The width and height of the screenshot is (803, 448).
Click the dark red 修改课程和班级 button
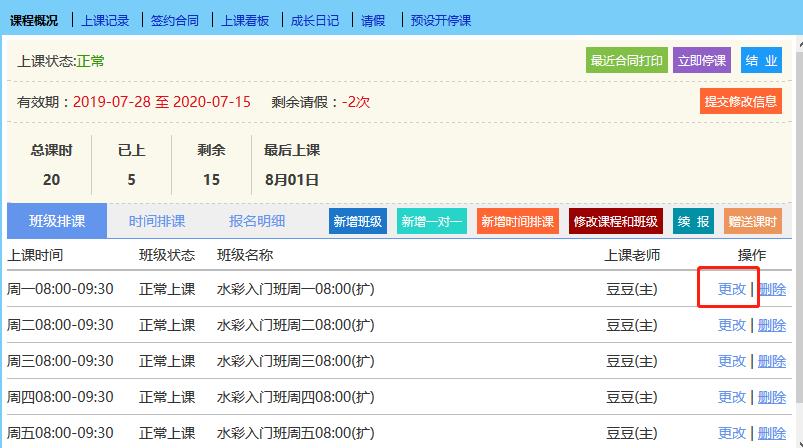(615, 222)
